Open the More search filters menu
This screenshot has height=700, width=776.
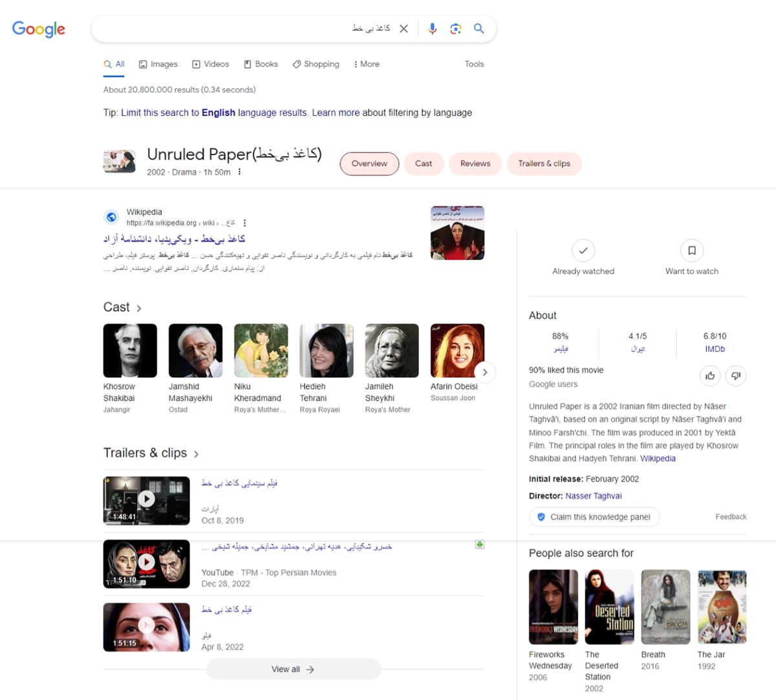(367, 64)
